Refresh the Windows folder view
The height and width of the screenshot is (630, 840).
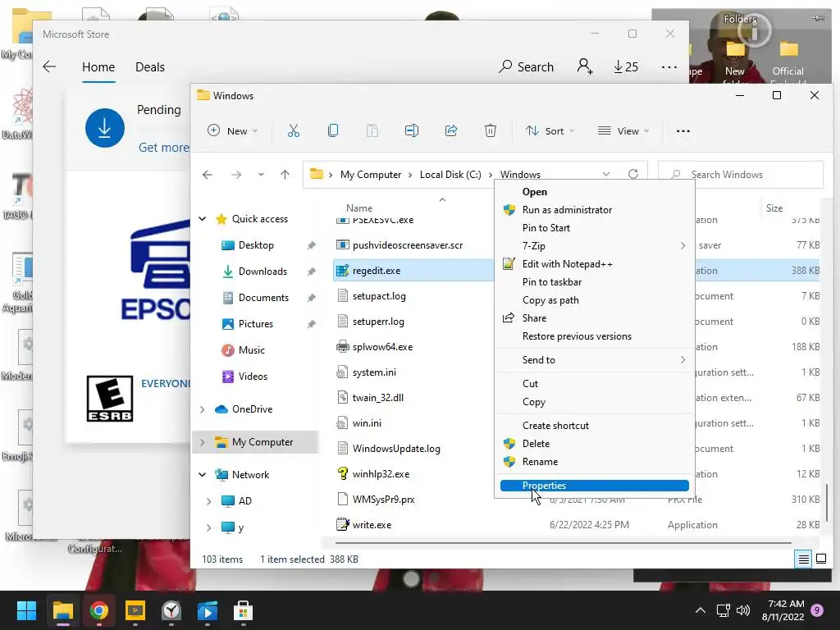pyautogui.click(x=633, y=175)
